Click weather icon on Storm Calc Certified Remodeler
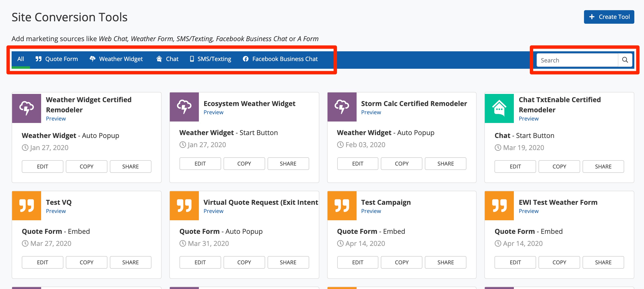 coord(342,107)
